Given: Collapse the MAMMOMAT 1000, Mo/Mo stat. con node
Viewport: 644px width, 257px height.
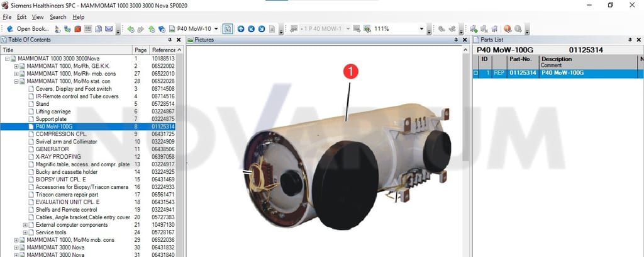Looking at the screenshot, I should pyautogui.click(x=16, y=81).
